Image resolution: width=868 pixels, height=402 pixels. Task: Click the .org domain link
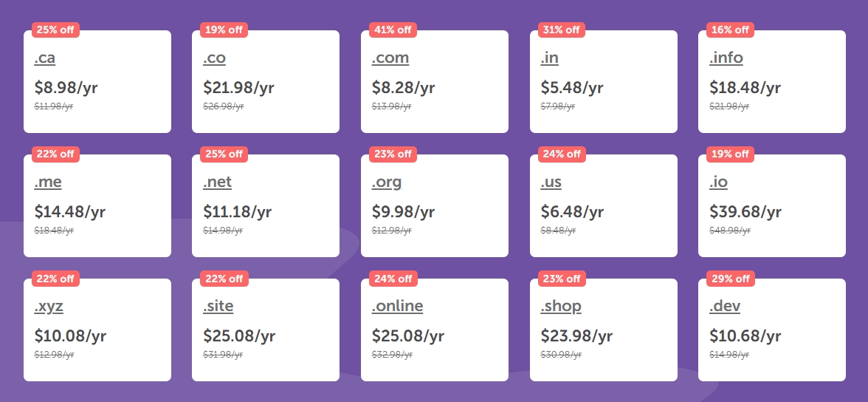click(x=387, y=182)
